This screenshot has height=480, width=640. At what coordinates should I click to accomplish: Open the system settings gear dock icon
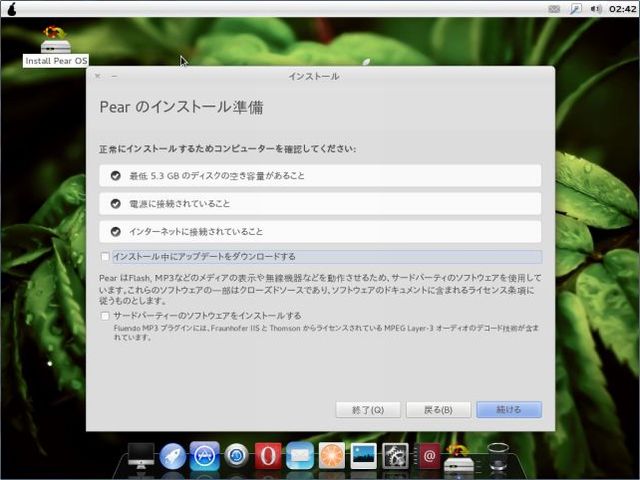tap(396, 456)
